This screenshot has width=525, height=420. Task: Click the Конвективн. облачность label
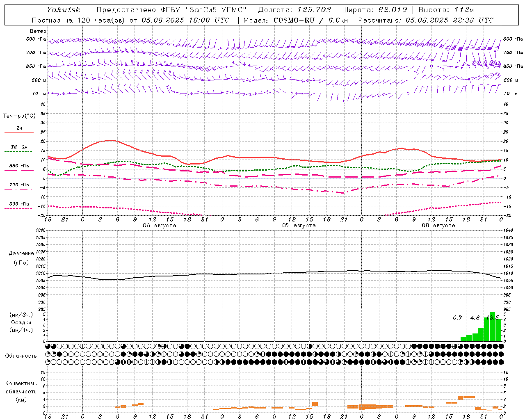click(x=21, y=388)
